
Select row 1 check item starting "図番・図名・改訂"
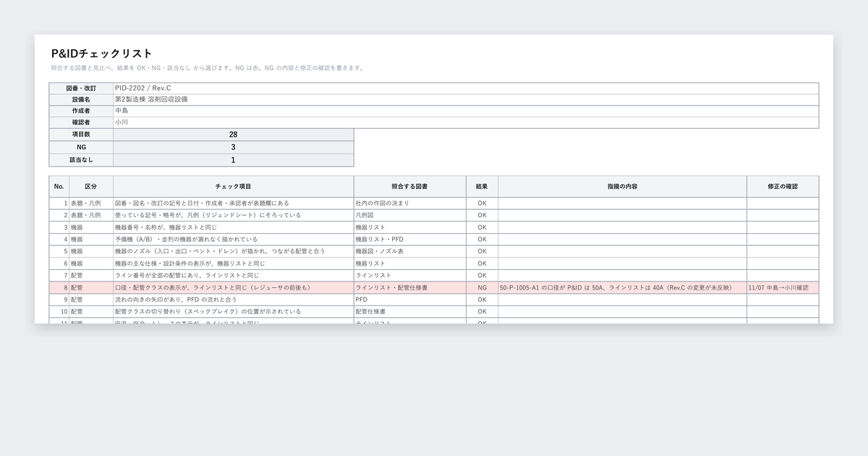234,203
